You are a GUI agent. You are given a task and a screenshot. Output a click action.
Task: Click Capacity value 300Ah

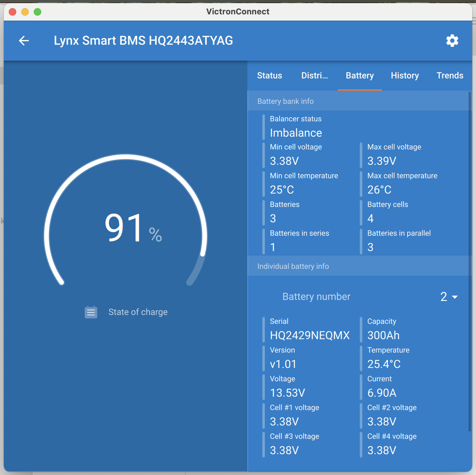coord(384,335)
